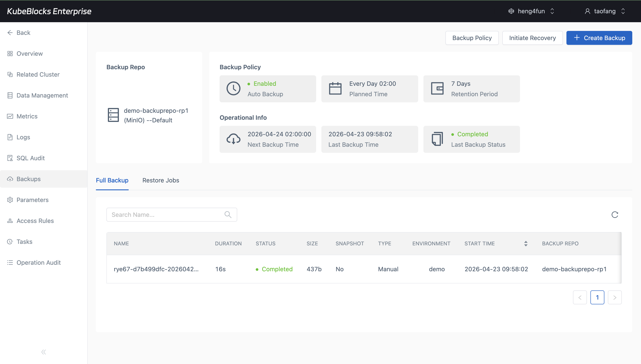Switch to the Restore Jobs tab
Image resolution: width=641 pixels, height=364 pixels.
click(x=161, y=180)
